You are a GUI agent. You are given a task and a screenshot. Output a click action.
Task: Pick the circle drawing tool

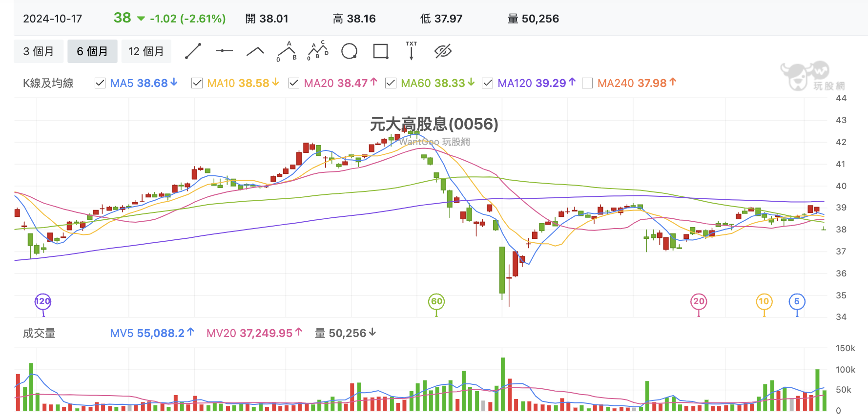[x=349, y=51]
